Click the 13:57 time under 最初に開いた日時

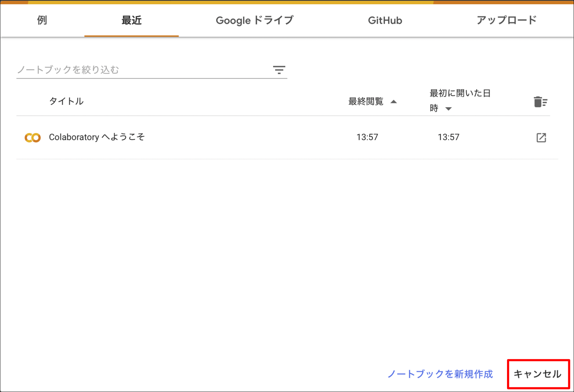click(x=448, y=137)
